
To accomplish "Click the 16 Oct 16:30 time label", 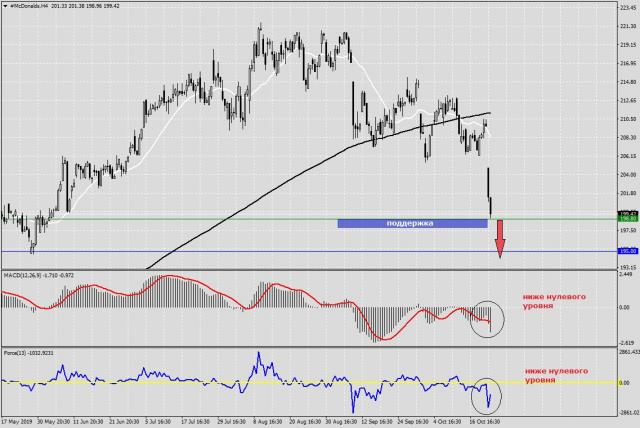I will point(481,422).
